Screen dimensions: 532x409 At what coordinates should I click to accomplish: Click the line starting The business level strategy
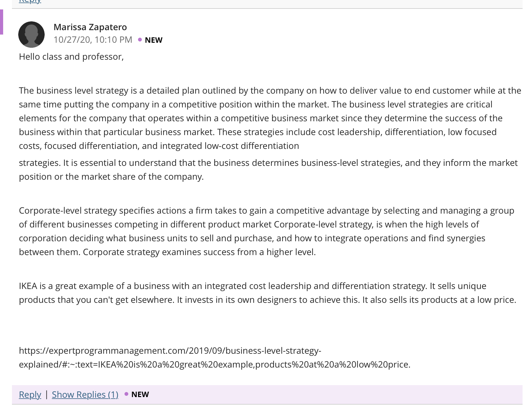(x=270, y=90)
